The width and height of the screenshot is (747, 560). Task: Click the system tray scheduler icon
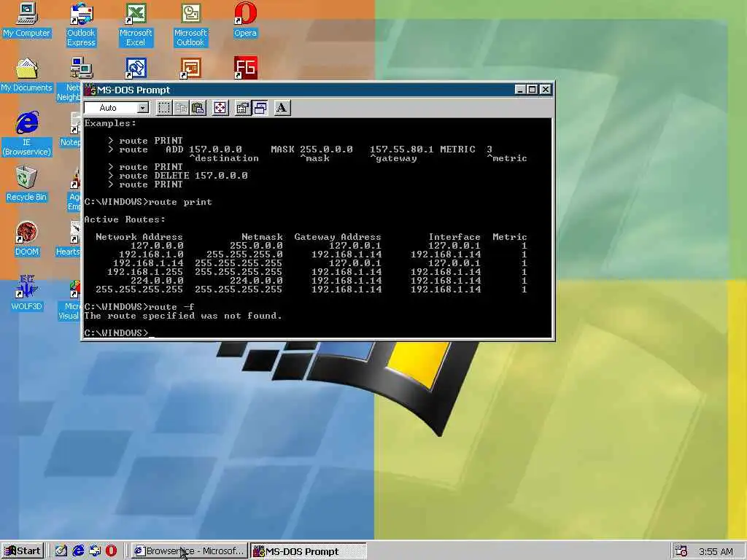681,551
